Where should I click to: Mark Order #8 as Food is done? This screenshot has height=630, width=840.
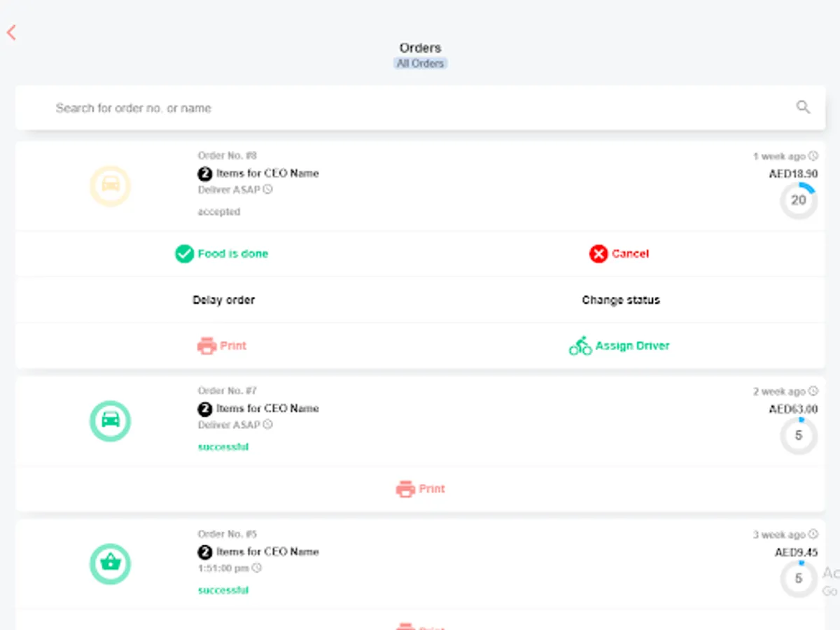pos(222,253)
